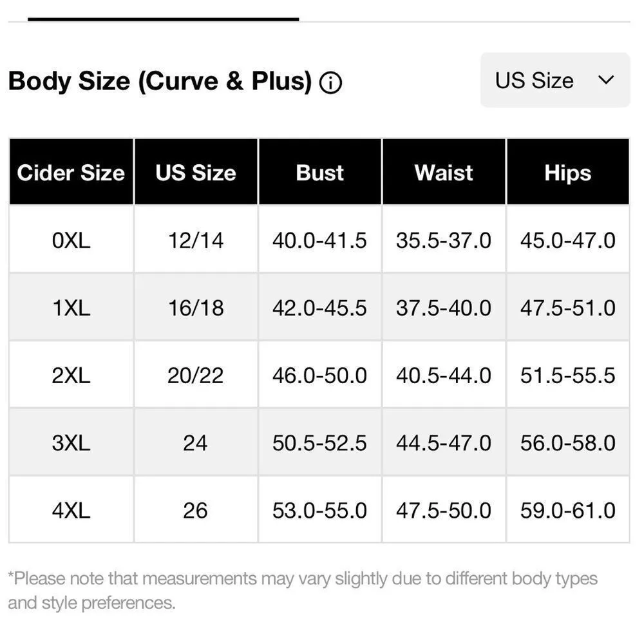Click the Hips column header
The image size is (644, 644).
(x=567, y=173)
